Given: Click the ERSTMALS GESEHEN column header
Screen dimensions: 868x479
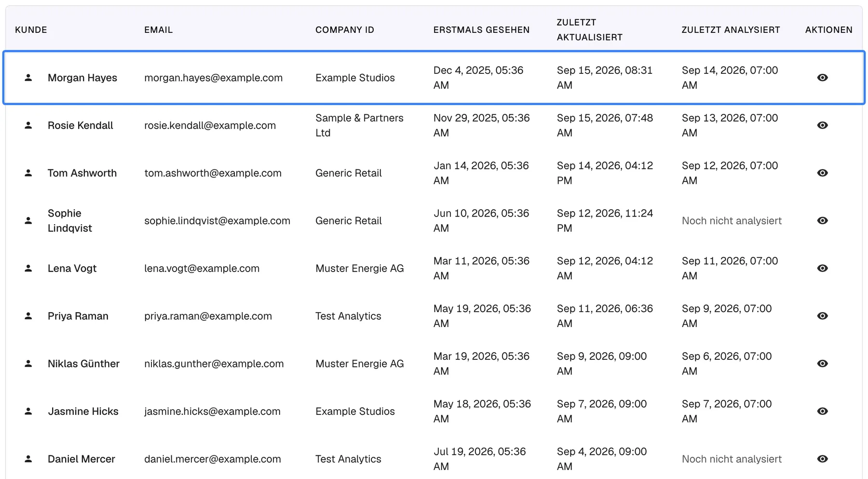Looking at the screenshot, I should pyautogui.click(x=481, y=30).
